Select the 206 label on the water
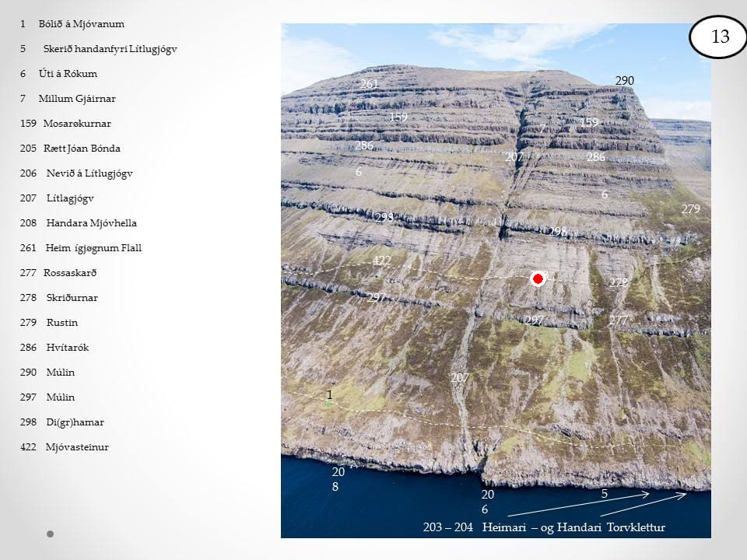747x560 pixels. (487, 502)
